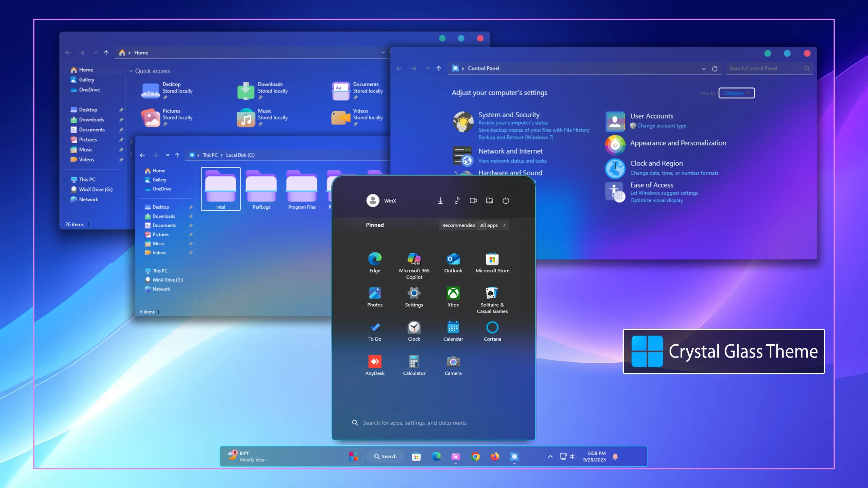Viewport: 868px width, 488px height.
Task: Open System and Security settings
Action: (x=509, y=115)
